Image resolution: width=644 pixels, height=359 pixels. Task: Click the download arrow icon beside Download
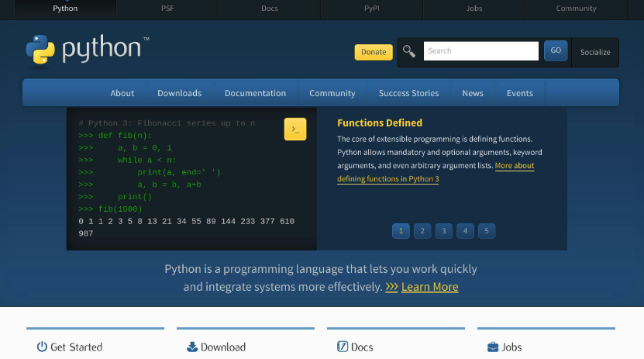191,347
